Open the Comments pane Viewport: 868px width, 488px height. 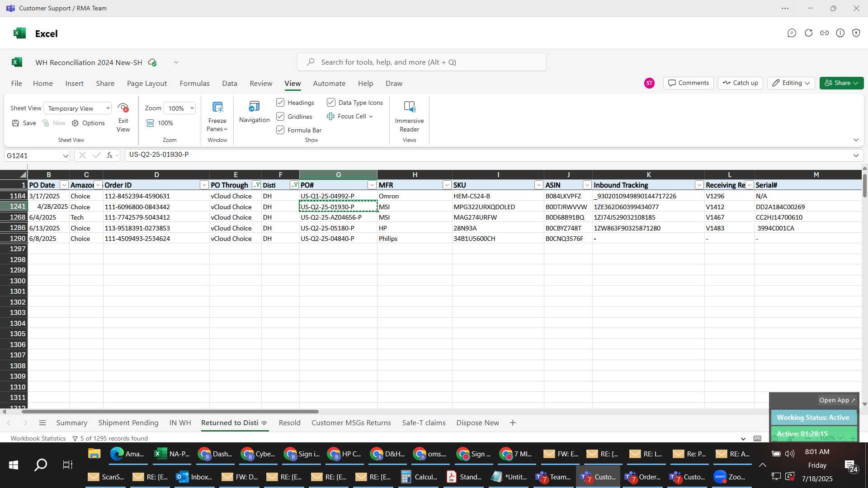(689, 83)
